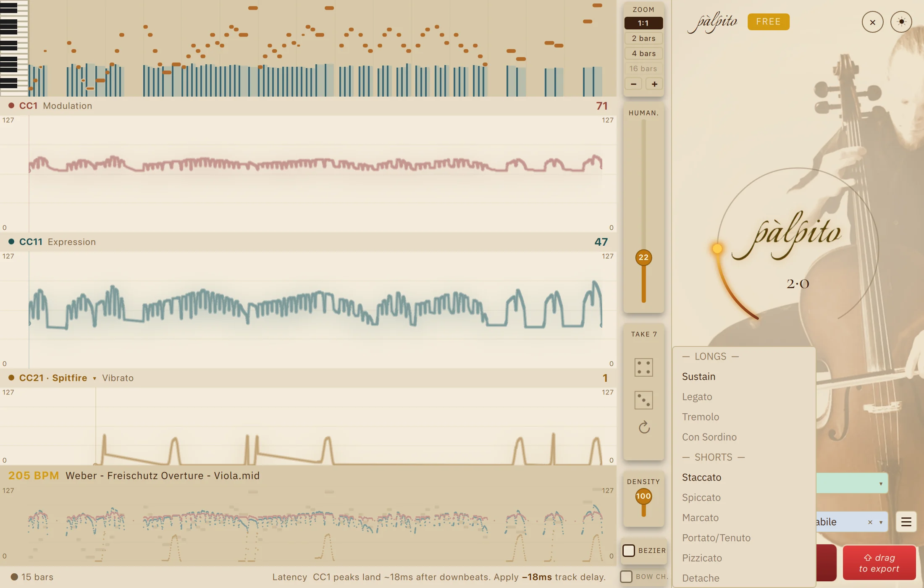Click the '−18ms' track delay value
Image resolution: width=924 pixels, height=588 pixels.
537,577
